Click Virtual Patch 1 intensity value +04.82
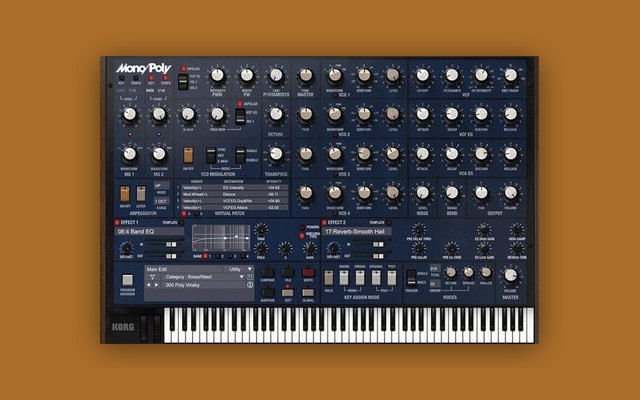Viewport: 640px width, 400px height. pos(273,188)
